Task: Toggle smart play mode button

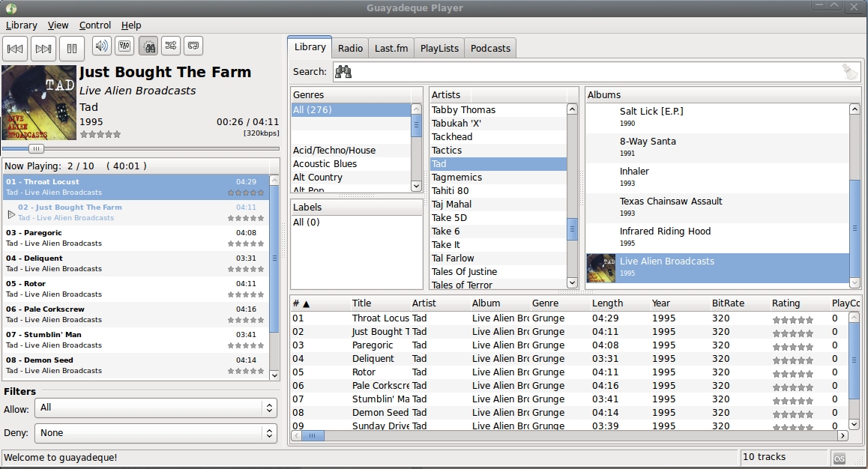Action: coord(148,46)
